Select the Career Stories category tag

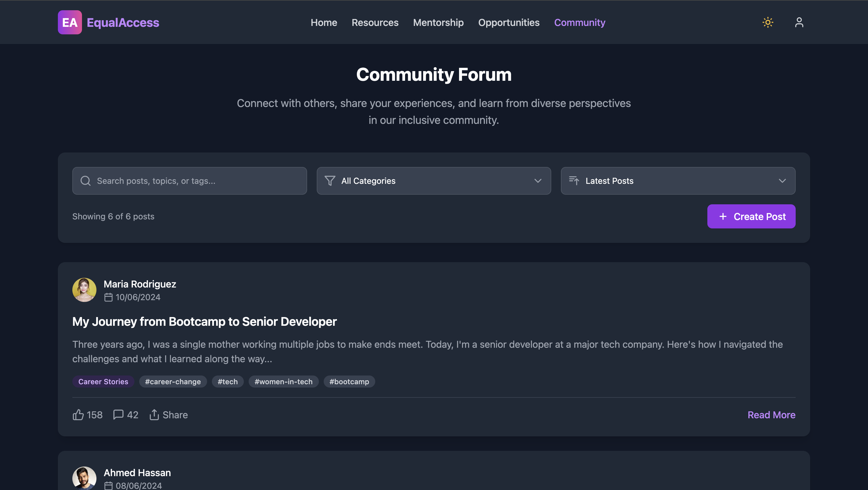tap(103, 382)
